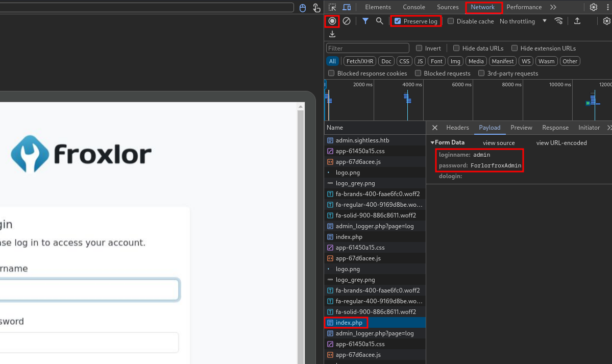The width and height of the screenshot is (612, 364).
Task: Open the Headers tab
Action: coord(457,128)
